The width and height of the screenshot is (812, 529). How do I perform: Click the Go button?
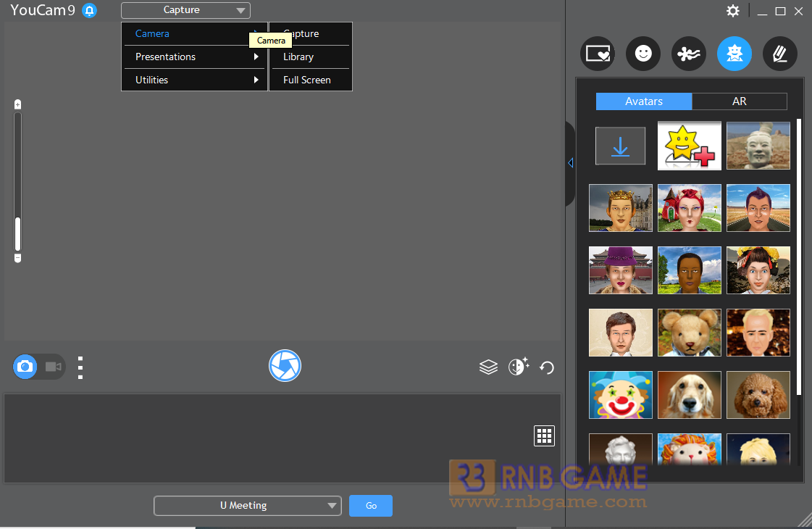(x=371, y=506)
